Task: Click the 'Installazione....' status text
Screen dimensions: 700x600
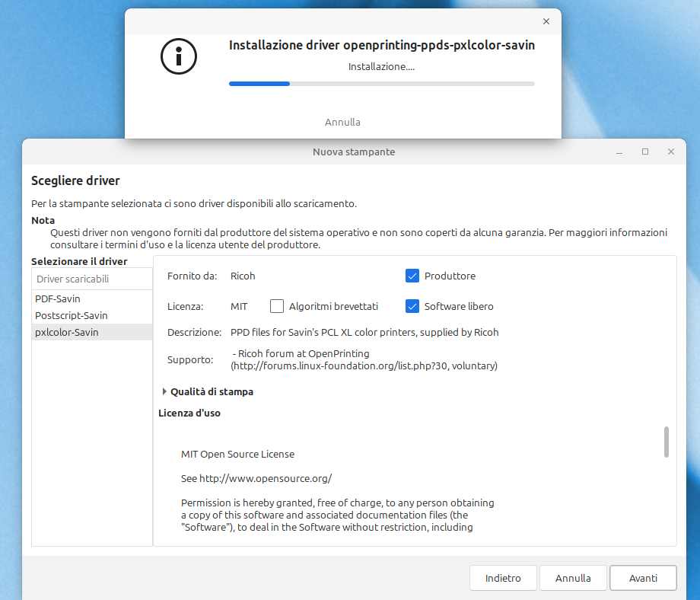Action: 381,66
